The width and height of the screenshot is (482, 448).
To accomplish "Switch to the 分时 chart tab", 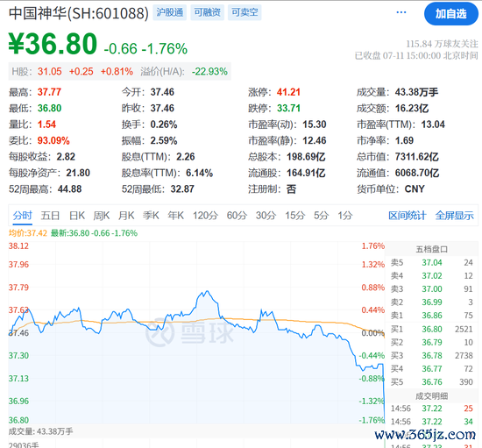I will tap(22, 216).
